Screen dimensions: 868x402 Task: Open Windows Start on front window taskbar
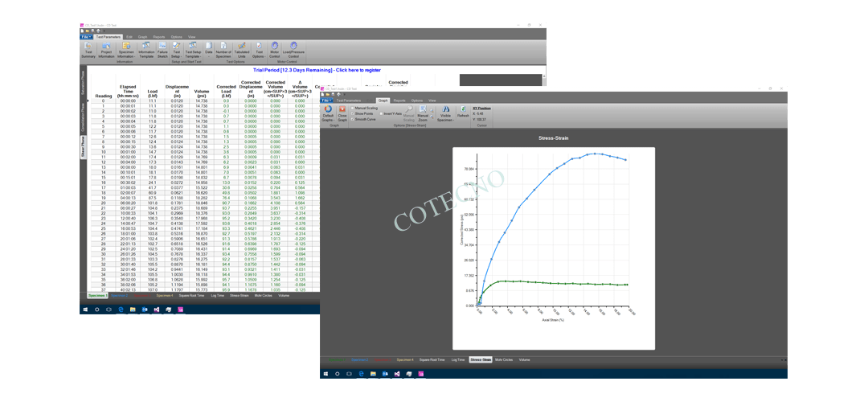coord(325,375)
